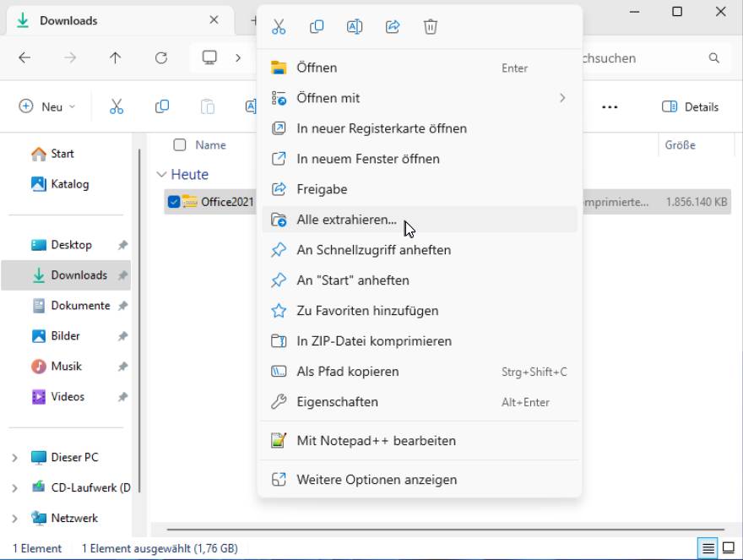Screen dimensions: 743x560
Task: Sort by the Name column header
Action: pos(210,145)
